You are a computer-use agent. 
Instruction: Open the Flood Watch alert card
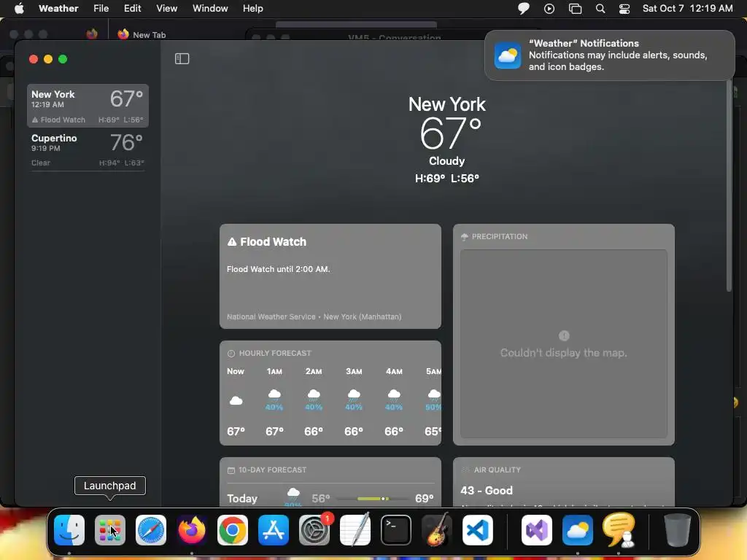(x=330, y=276)
